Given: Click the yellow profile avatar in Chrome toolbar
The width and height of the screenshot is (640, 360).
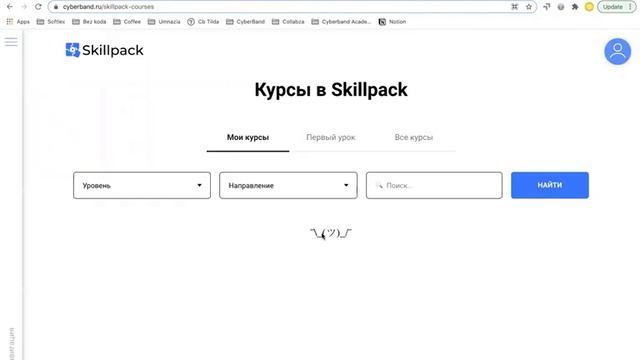Looking at the screenshot, I should (x=589, y=7).
